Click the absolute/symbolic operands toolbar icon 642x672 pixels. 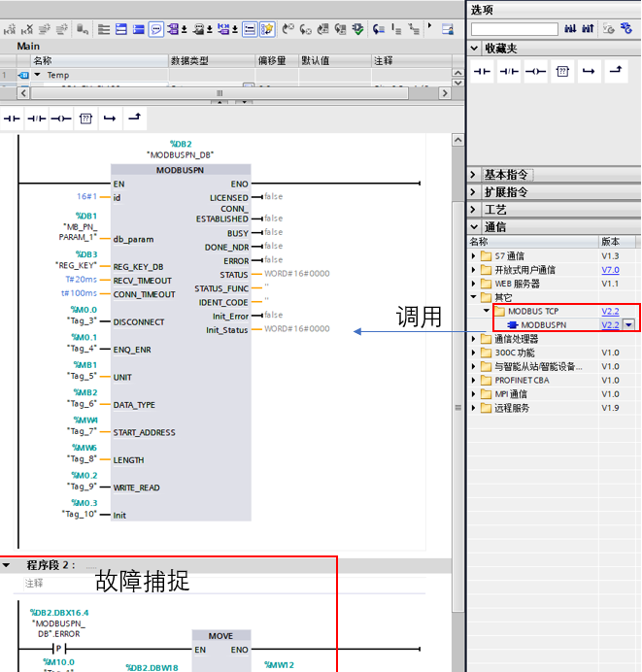(x=173, y=29)
